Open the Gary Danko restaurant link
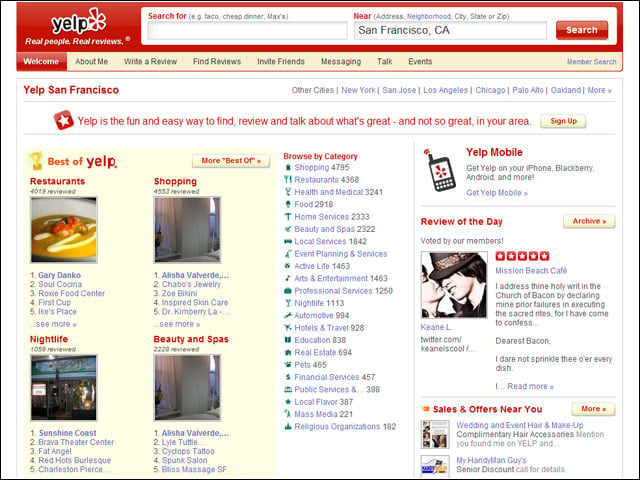Viewport: 640px width, 480px height. [x=59, y=275]
